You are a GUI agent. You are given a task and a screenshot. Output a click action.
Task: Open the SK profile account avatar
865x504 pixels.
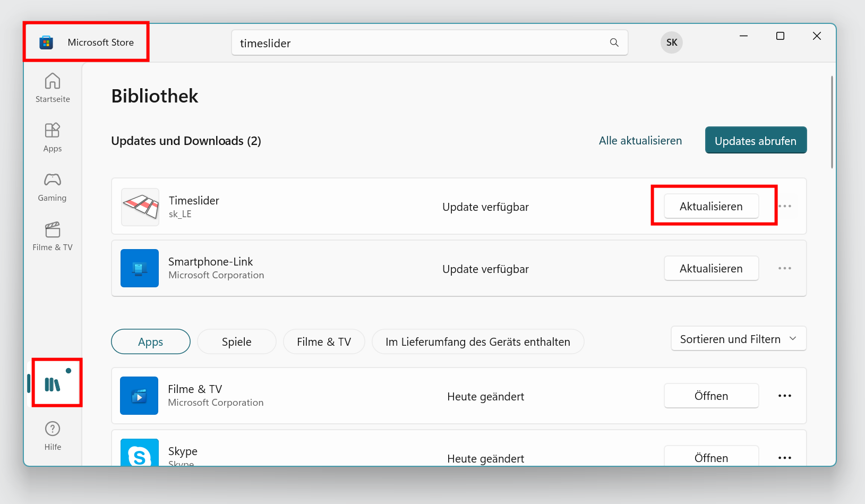(x=671, y=42)
